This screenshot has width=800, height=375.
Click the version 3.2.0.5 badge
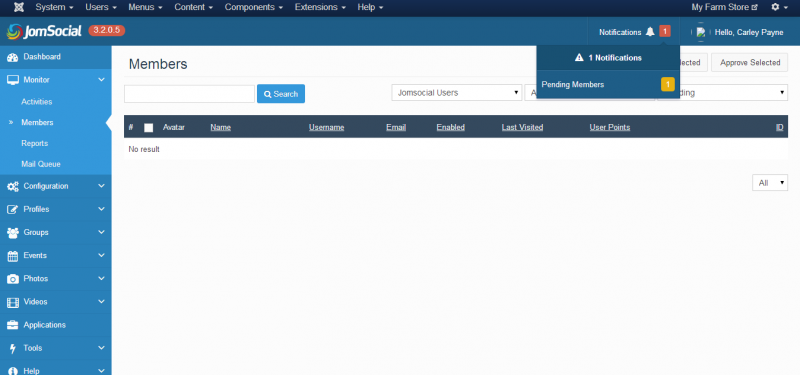pos(107,31)
